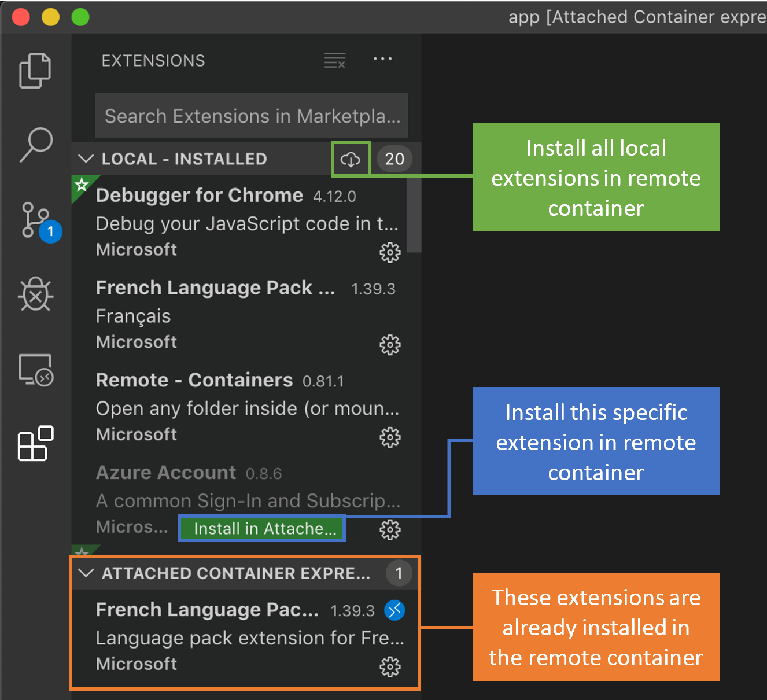Clear extension filters using the filter icon
Viewport: 767px width, 700px height.
(x=335, y=60)
